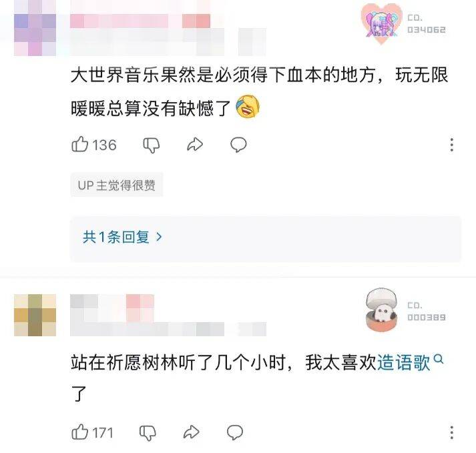Tap the UP主觉得很赞 tag
The width and height of the screenshot is (476, 453).
tap(117, 185)
